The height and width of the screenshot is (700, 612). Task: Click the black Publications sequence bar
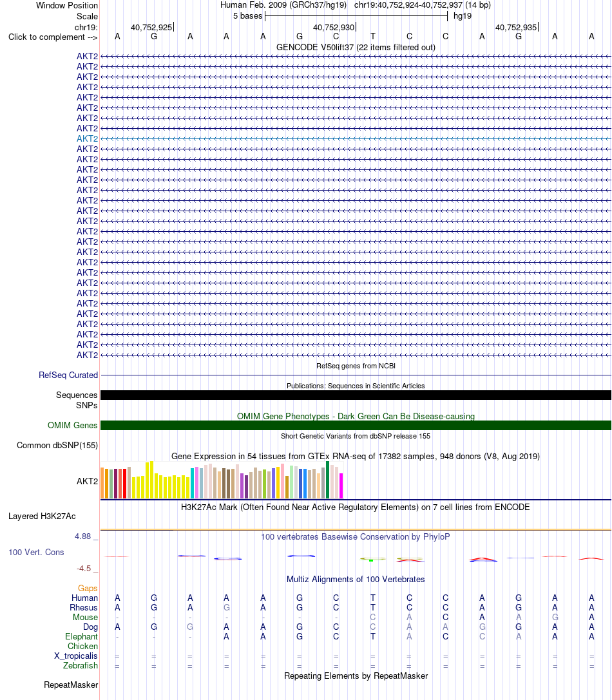click(x=356, y=395)
